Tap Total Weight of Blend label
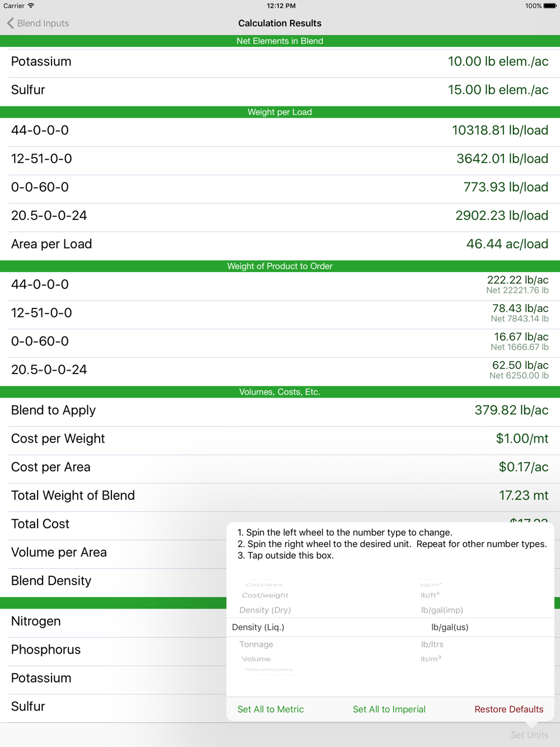This screenshot has width=560, height=747. click(73, 496)
